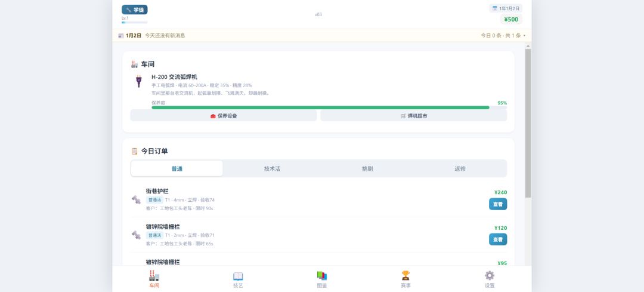
Task: Switch to the 挑剔 orders tab
Action: (x=367, y=168)
